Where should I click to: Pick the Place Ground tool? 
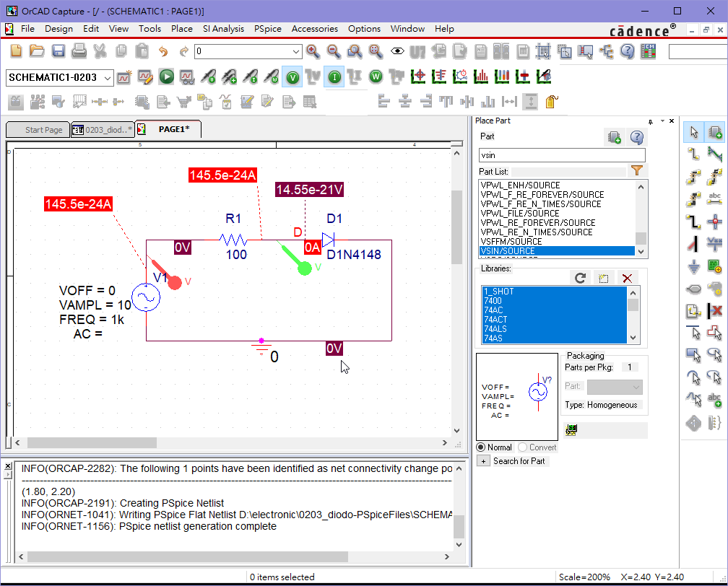pos(693,267)
